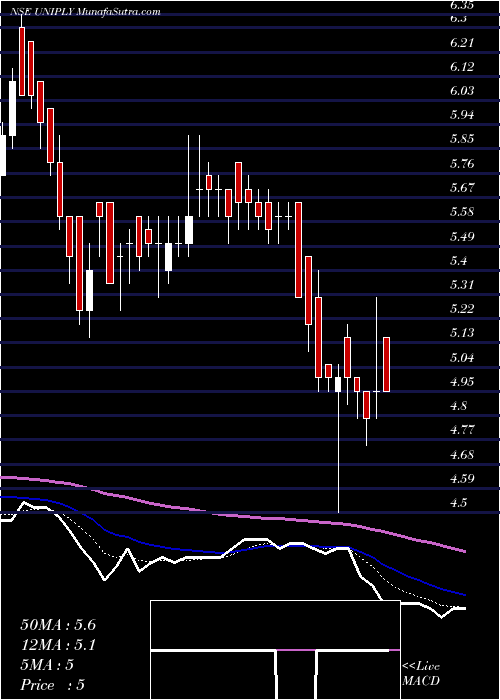This screenshot has width=500, height=700.
Task: Click the 5.13 price axis label
Action: pyautogui.click(x=462, y=333)
